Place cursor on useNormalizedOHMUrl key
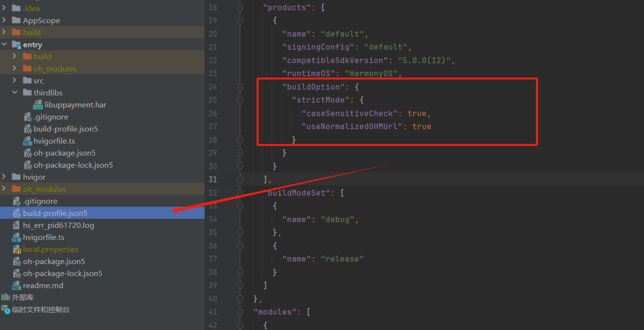644x330 pixels. [351, 126]
